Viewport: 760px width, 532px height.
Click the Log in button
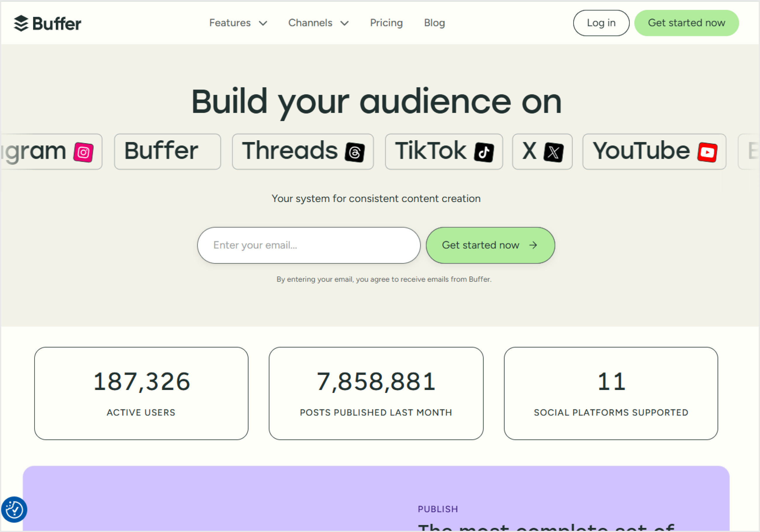tap(601, 23)
